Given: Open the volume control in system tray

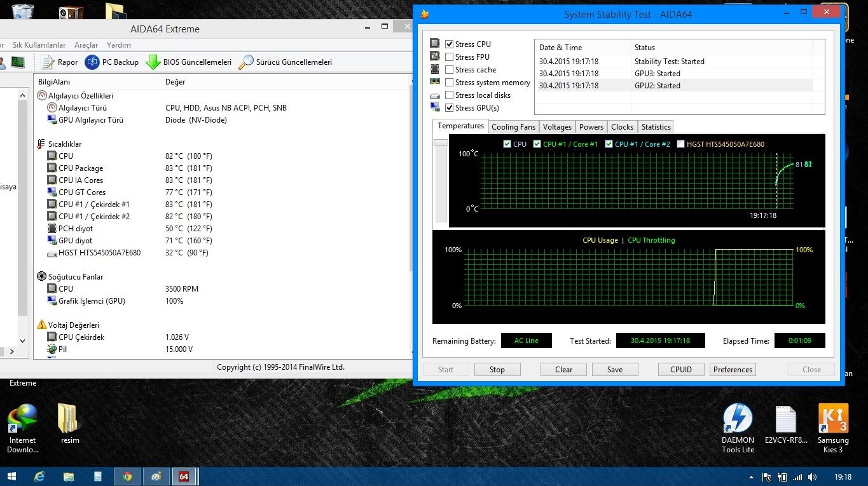Looking at the screenshot, I should coord(813,477).
